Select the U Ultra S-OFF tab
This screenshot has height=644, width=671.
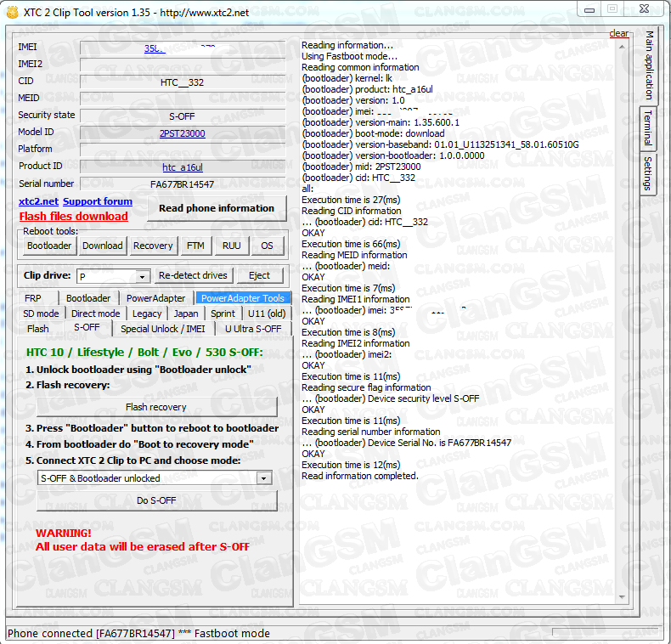[253, 329]
